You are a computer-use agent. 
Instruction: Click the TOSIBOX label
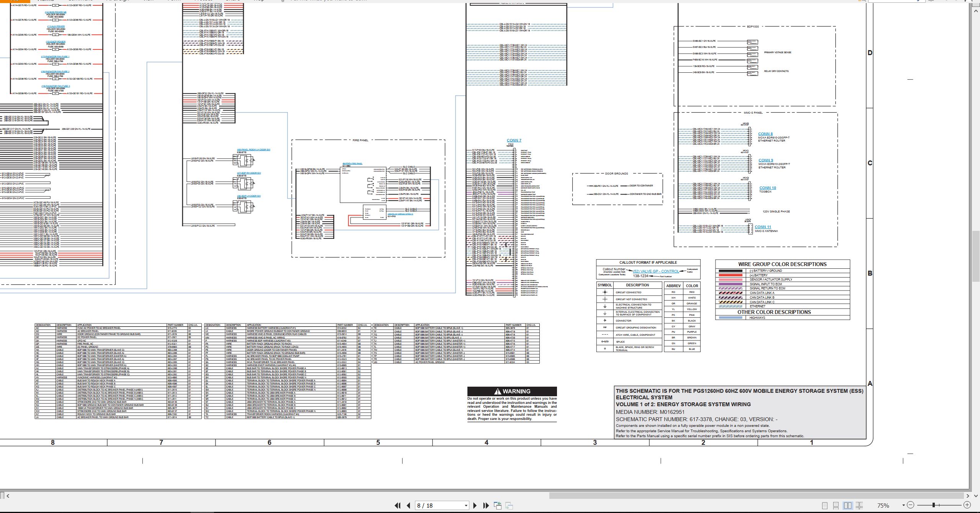coord(765,192)
